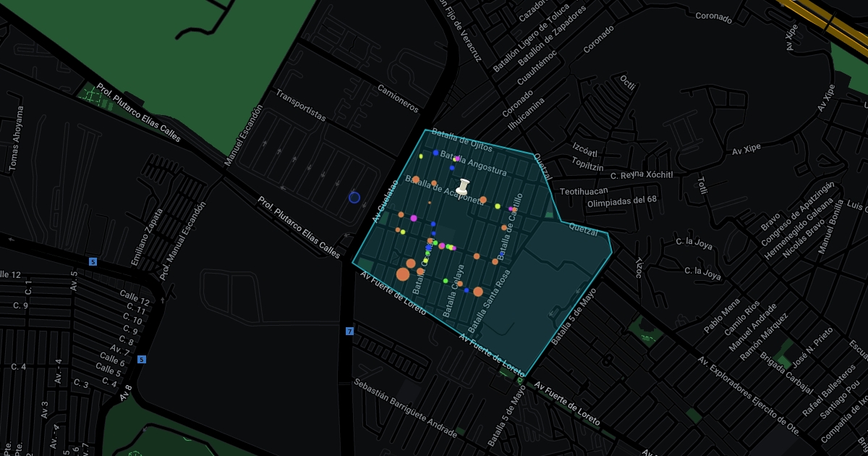Viewport: 868px width, 456px height.
Task: Select the largest orange circle marker
Action: 403,274
